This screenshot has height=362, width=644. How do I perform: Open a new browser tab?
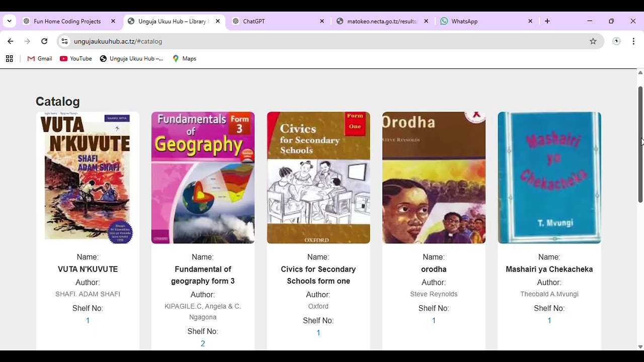[547, 21]
